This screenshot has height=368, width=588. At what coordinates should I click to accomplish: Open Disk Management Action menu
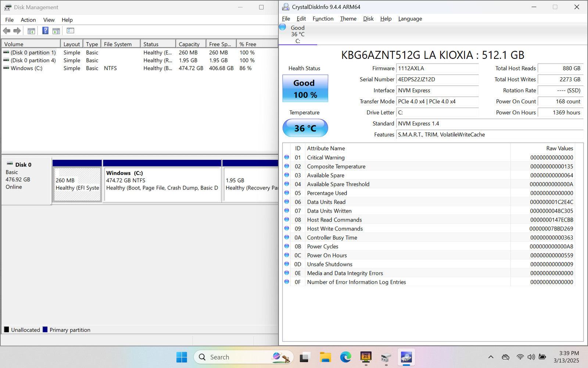tap(28, 20)
